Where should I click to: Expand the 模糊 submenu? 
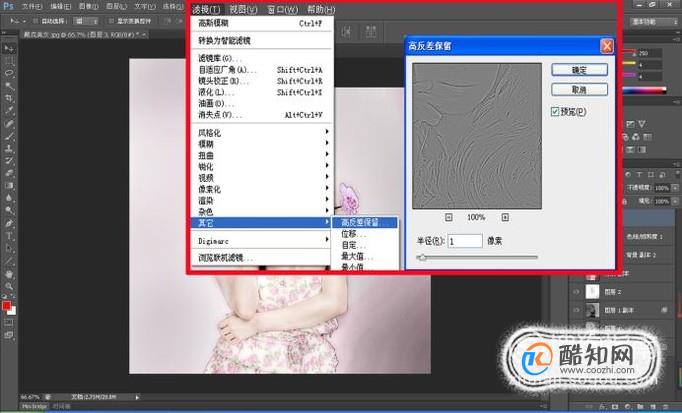pos(261,144)
